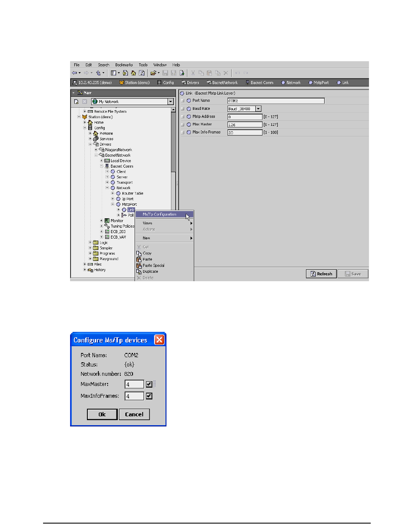Screen dimensions: 401x532
Task: Click the Duplicate icon in context menu
Action: [x=138, y=271]
